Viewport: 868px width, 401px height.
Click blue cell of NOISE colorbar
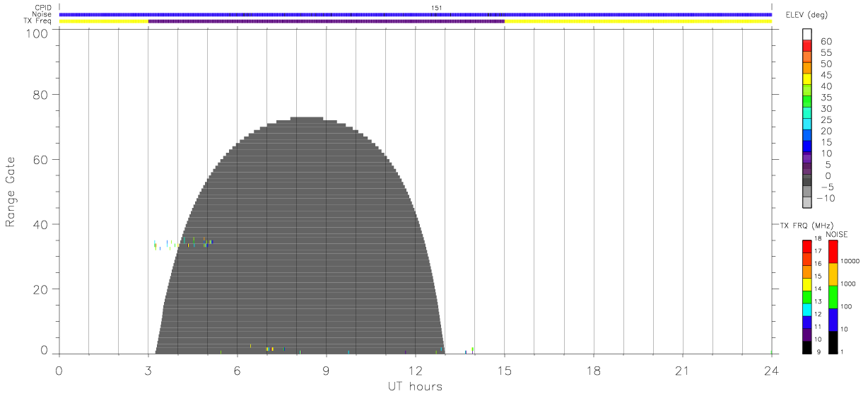coord(833,320)
